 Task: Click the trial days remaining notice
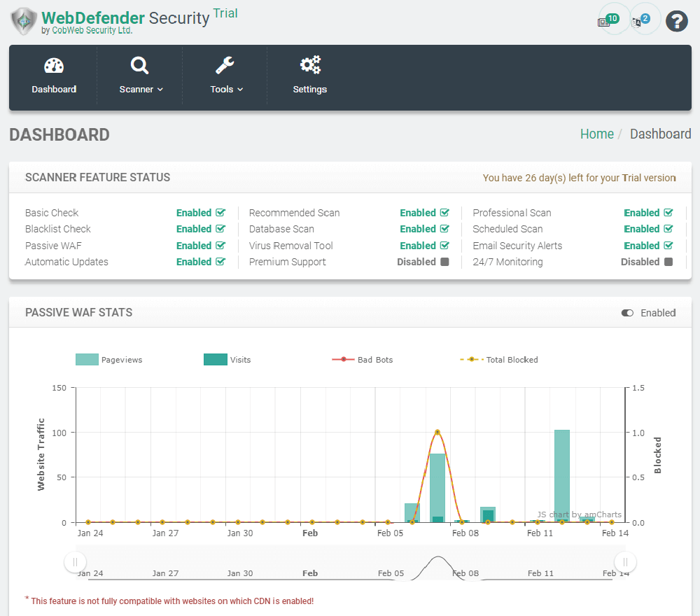[x=579, y=178]
